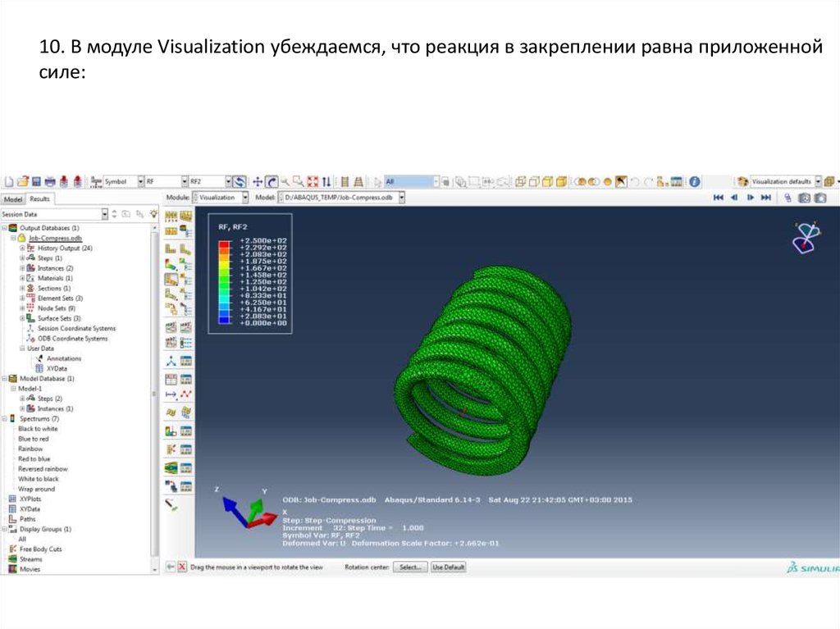Click the Open file folder icon
Viewport: 840px width, 629px height.
pos(23,181)
